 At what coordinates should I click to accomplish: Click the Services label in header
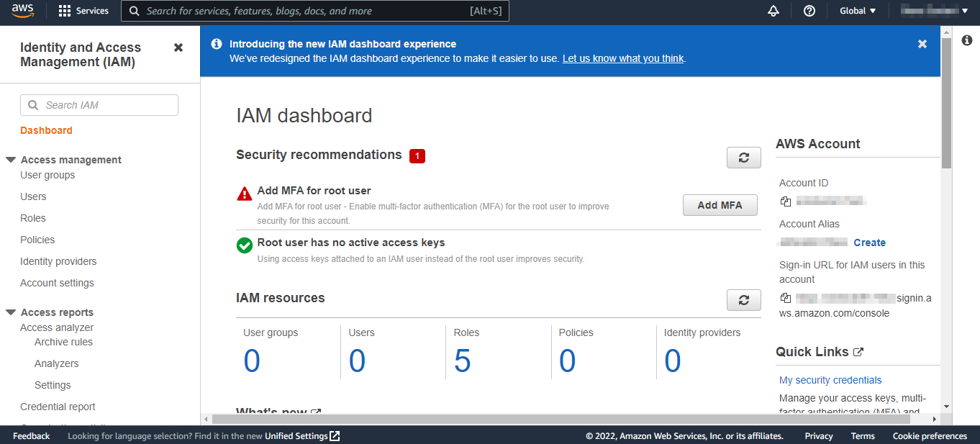92,11
